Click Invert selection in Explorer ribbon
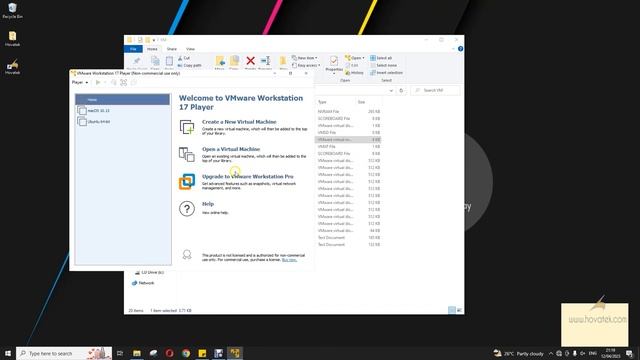 coord(386,73)
